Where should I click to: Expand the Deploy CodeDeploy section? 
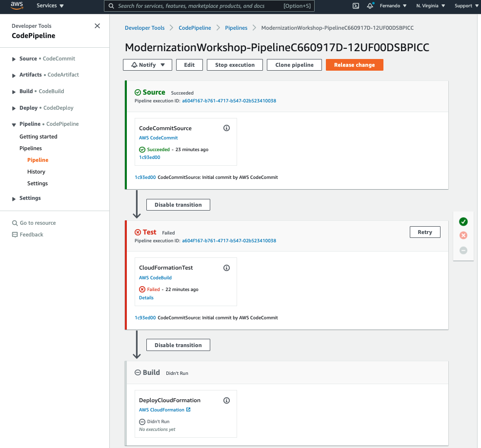[14, 108]
